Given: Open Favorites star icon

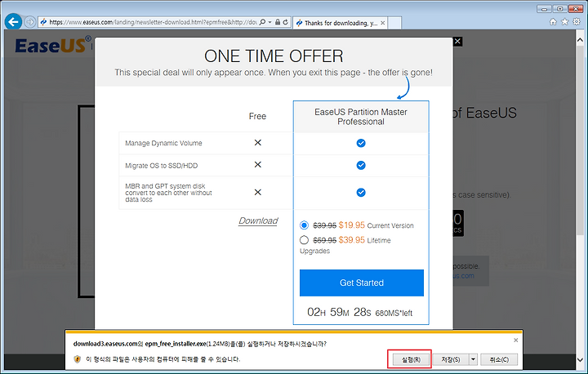Looking at the screenshot, I should [565, 22].
